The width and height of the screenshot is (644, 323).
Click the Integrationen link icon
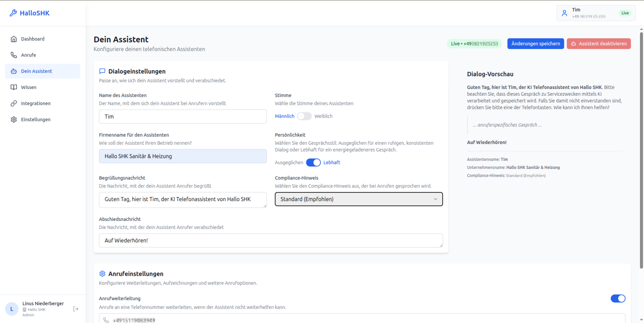[x=14, y=103]
